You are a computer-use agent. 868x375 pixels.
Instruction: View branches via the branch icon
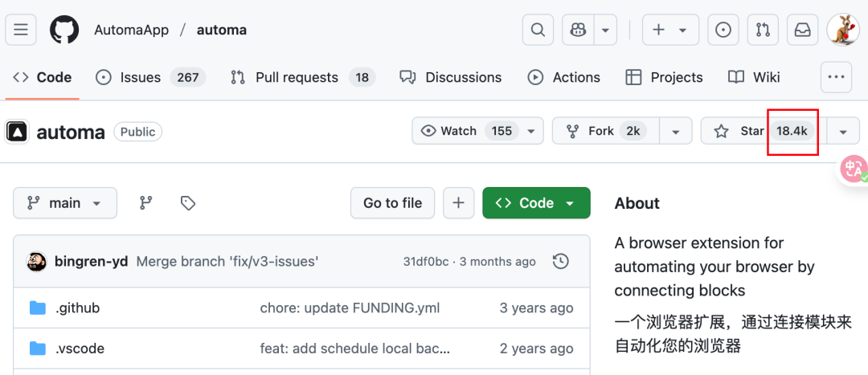coord(145,203)
